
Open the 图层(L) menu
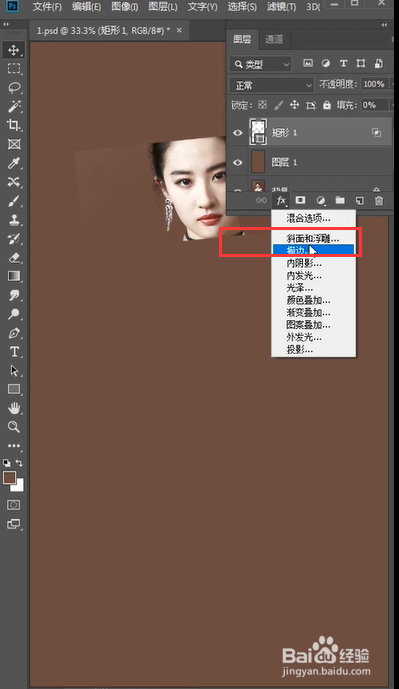(x=163, y=7)
